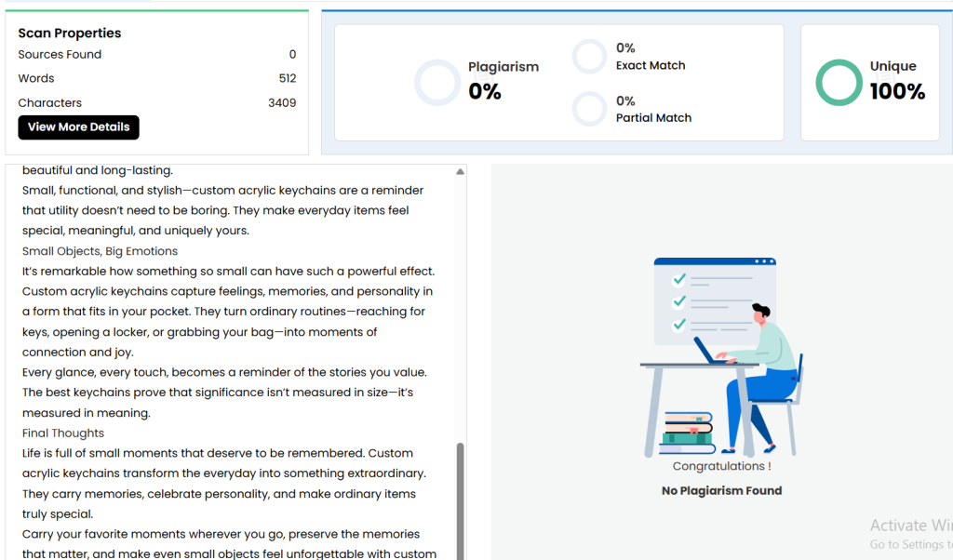Click the Words count value 512
This screenshot has width=953, height=560.
[287, 79]
